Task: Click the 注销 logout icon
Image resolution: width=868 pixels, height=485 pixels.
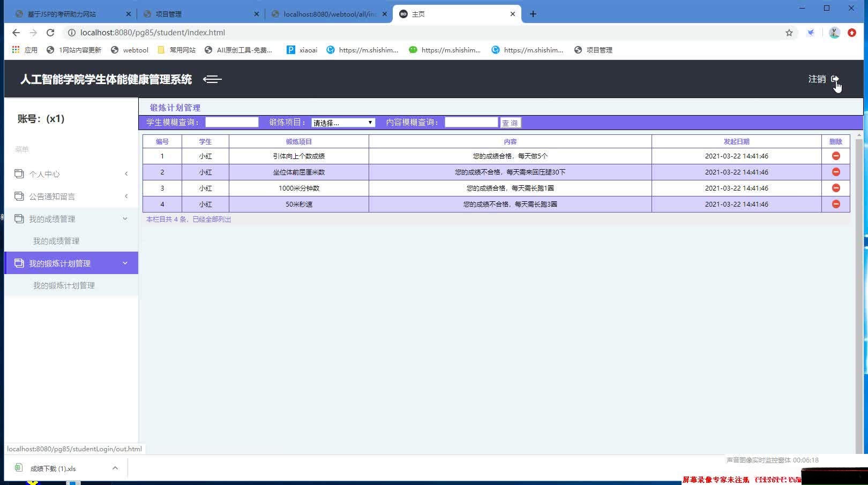Action: (x=835, y=79)
